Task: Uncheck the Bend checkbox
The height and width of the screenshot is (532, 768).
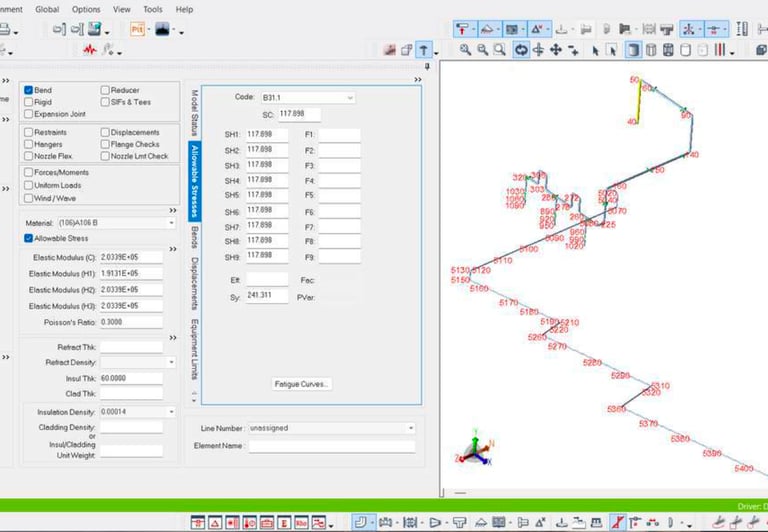Action: tap(29, 90)
